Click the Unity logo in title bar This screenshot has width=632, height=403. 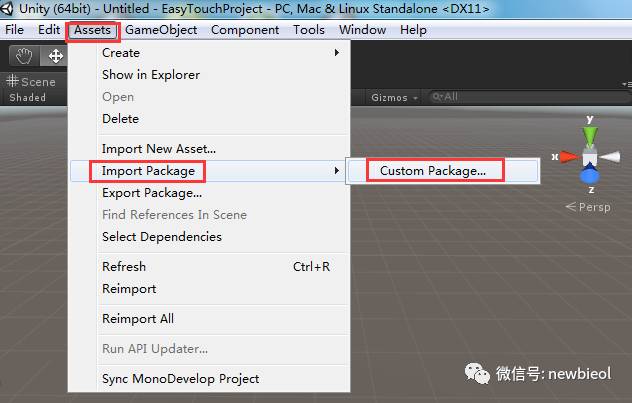(6, 8)
